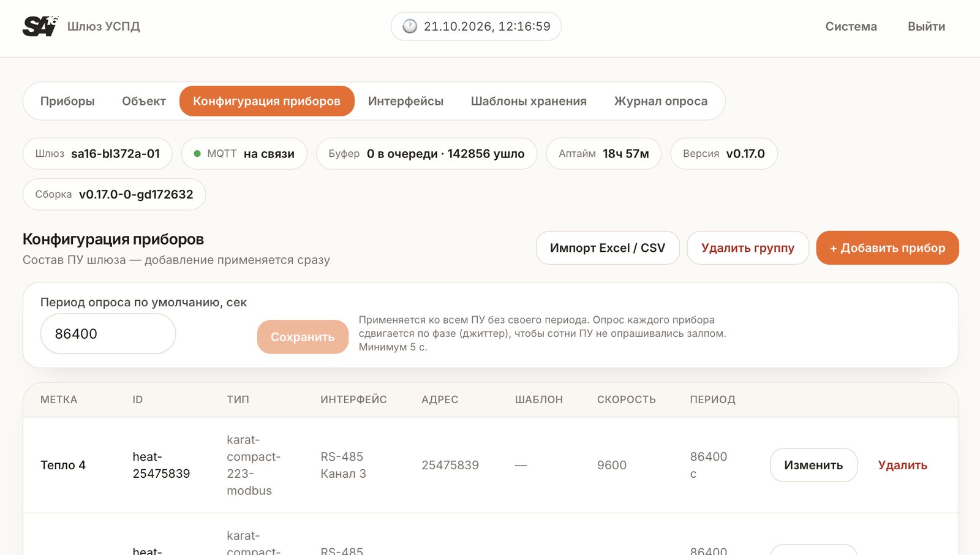Click the АДРЕС column header
The width and height of the screenshot is (980, 555).
click(x=440, y=399)
